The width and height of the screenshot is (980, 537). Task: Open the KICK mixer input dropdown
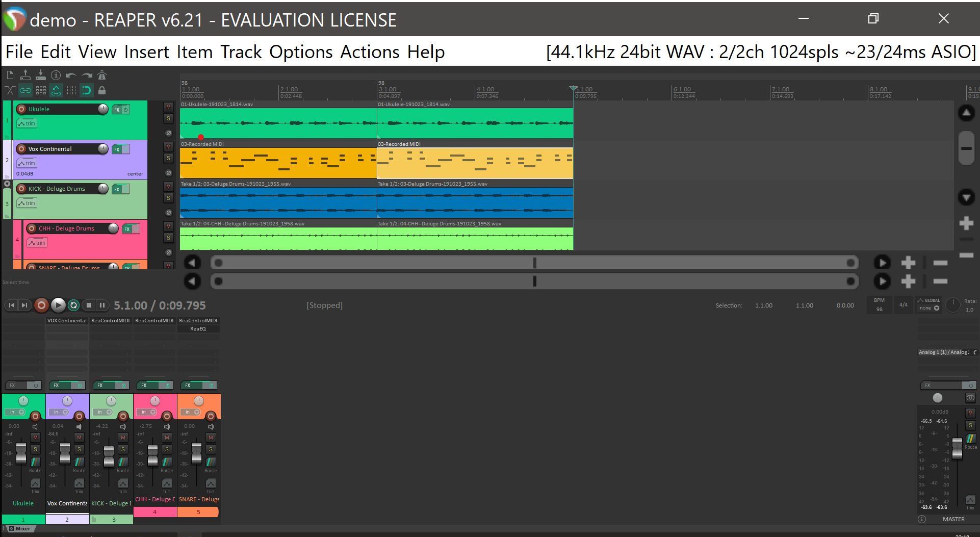(102, 412)
